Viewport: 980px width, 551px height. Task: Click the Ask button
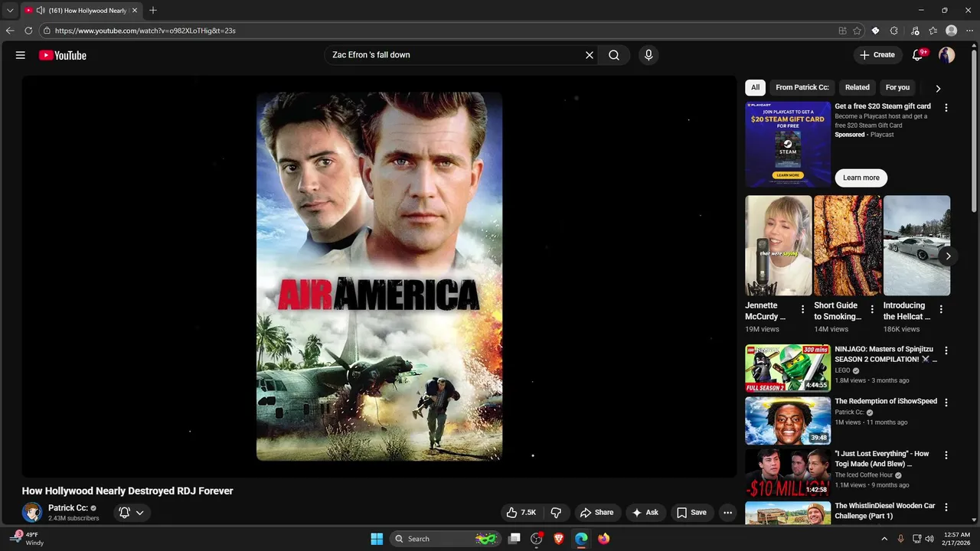(x=644, y=513)
